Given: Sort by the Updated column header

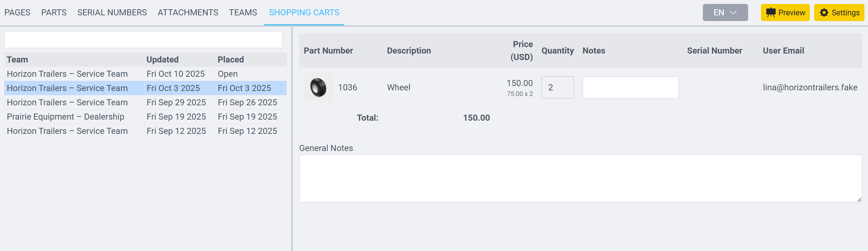Looking at the screenshot, I should point(162,60).
